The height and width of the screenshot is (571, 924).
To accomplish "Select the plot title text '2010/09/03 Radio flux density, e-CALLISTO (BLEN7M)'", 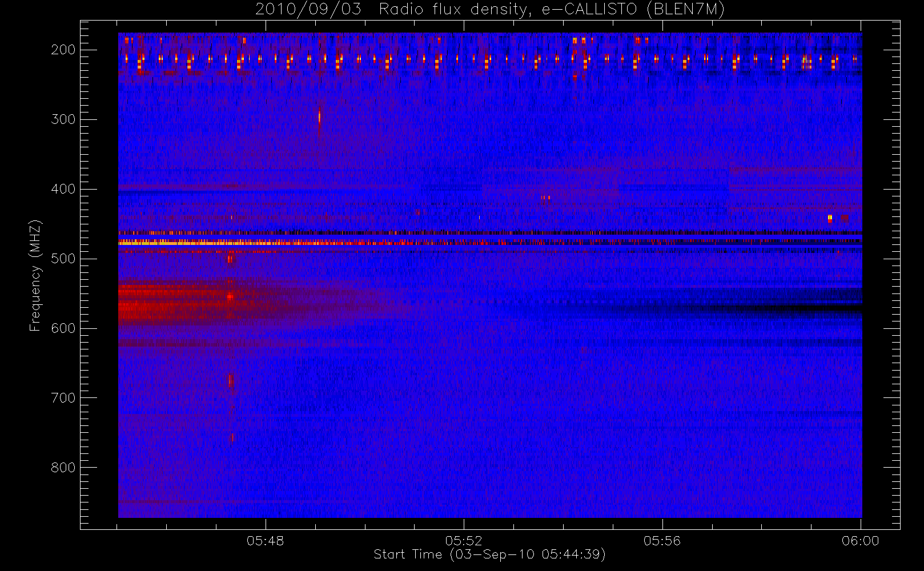I will coord(489,10).
